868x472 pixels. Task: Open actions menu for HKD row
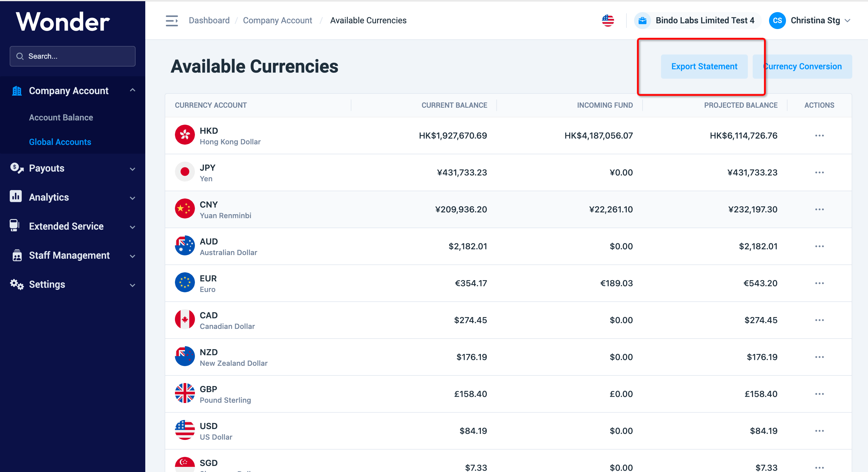pyautogui.click(x=819, y=136)
